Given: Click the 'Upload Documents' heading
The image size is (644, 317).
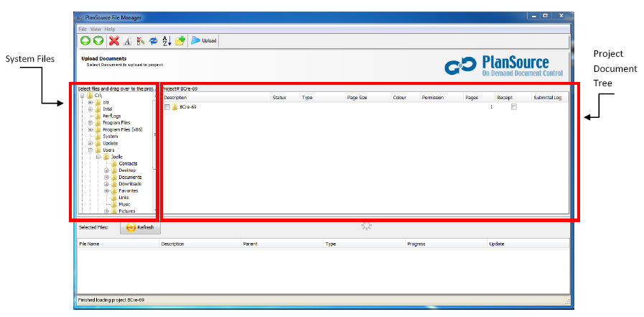Looking at the screenshot, I should pyautogui.click(x=104, y=59).
